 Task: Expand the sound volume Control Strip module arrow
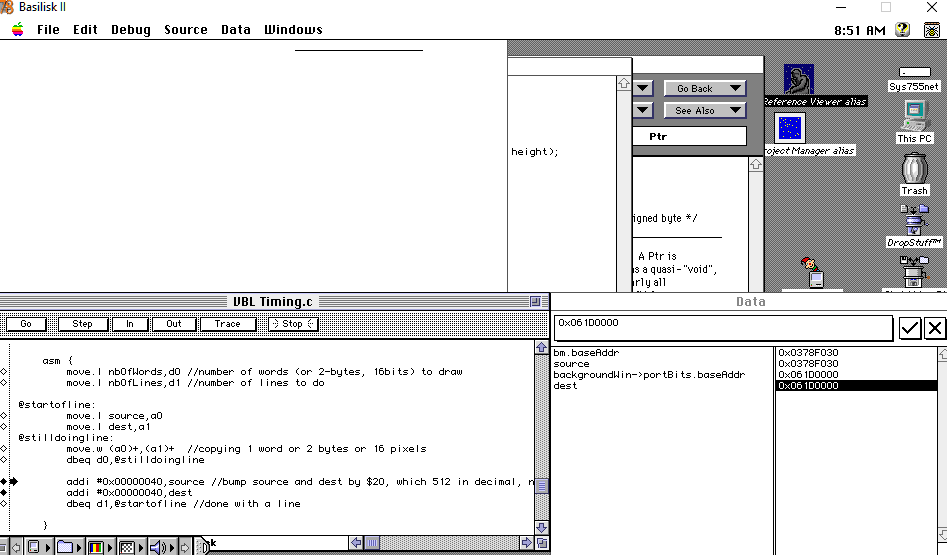(172, 547)
